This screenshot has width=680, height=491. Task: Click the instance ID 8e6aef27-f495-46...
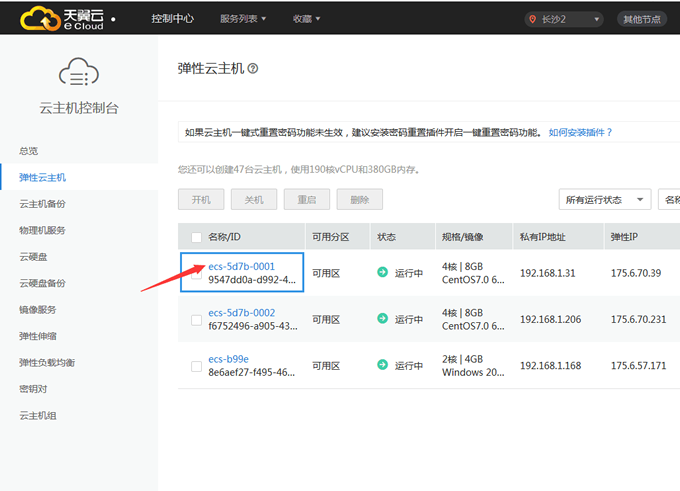252,372
